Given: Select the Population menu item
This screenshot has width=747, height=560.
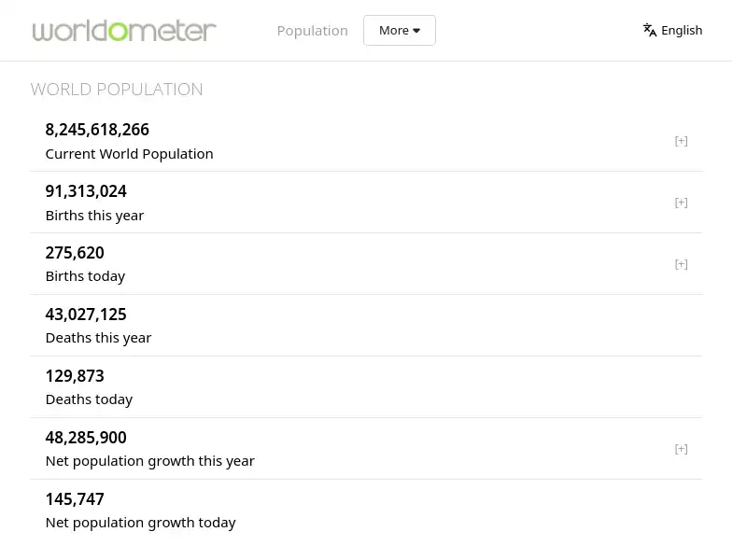Looking at the screenshot, I should coord(312,30).
